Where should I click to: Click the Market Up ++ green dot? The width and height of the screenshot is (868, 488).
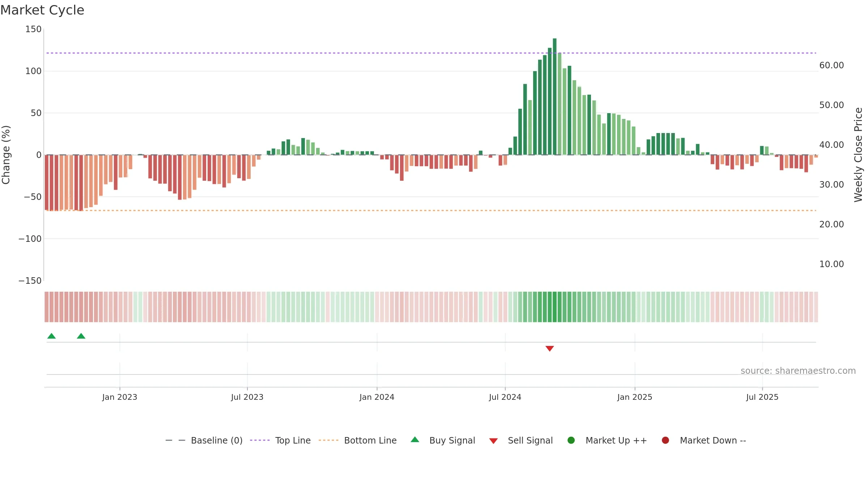pos(571,440)
